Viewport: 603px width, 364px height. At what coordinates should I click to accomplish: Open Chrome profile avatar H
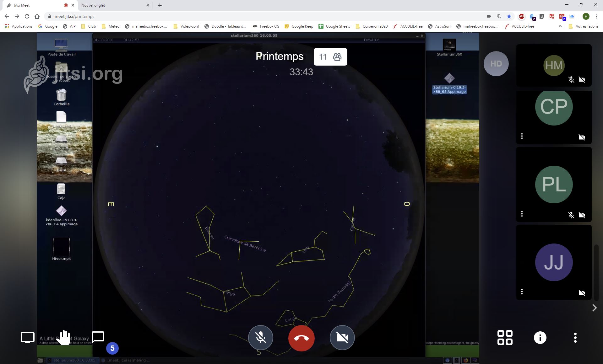coord(586,16)
